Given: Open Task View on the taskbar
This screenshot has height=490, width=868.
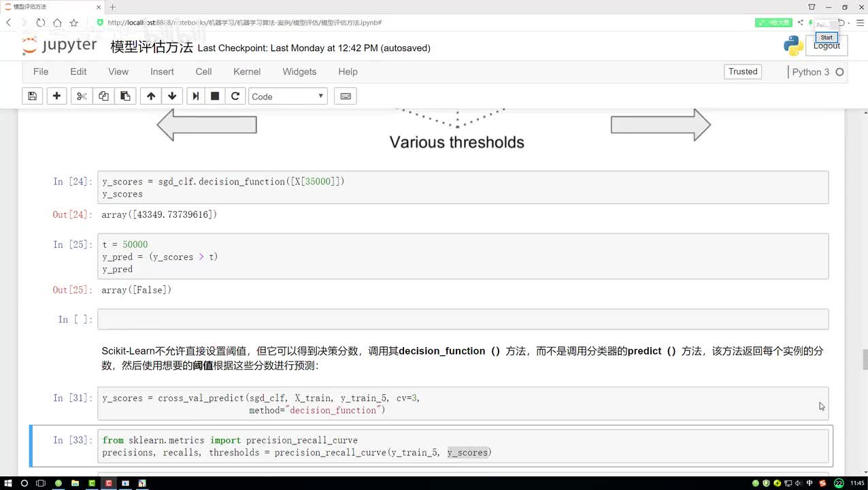Looking at the screenshot, I should tap(41, 483).
